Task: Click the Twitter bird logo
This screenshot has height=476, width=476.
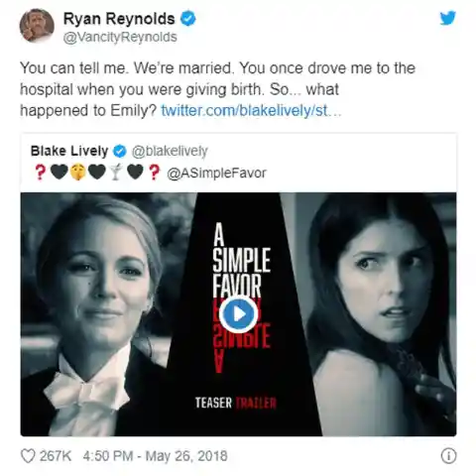Action: pos(447,18)
